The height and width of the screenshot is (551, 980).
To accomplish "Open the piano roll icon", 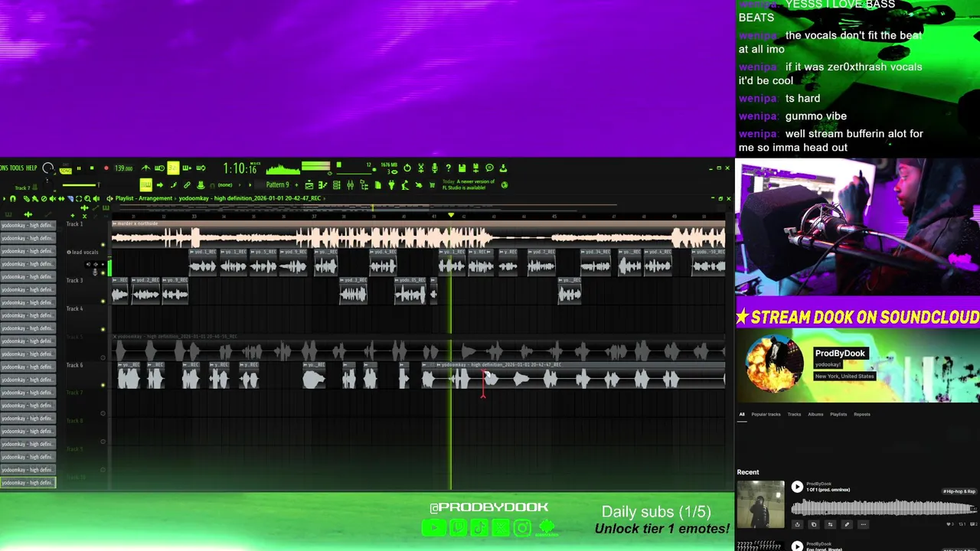I will (x=323, y=185).
